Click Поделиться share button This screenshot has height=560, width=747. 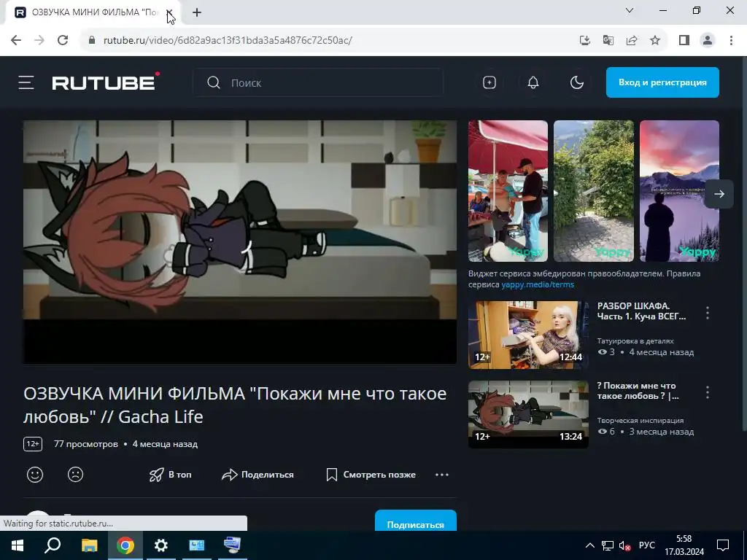click(x=258, y=475)
